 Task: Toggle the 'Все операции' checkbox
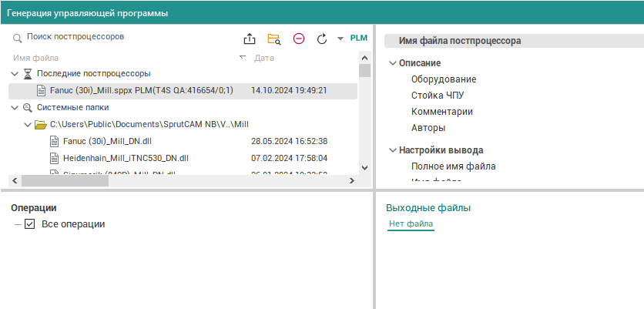tap(30, 224)
